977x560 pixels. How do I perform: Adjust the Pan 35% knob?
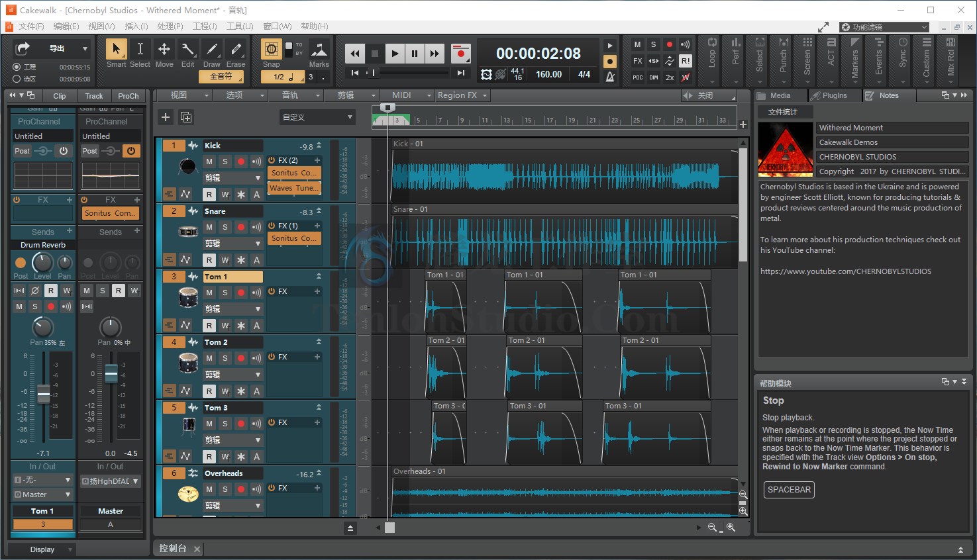[x=42, y=326]
